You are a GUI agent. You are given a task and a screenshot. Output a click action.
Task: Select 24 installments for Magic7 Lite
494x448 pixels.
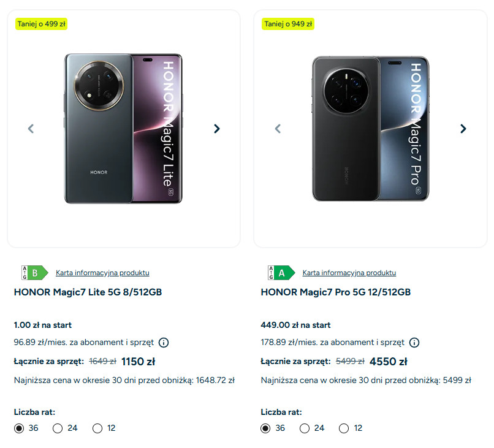click(x=58, y=428)
